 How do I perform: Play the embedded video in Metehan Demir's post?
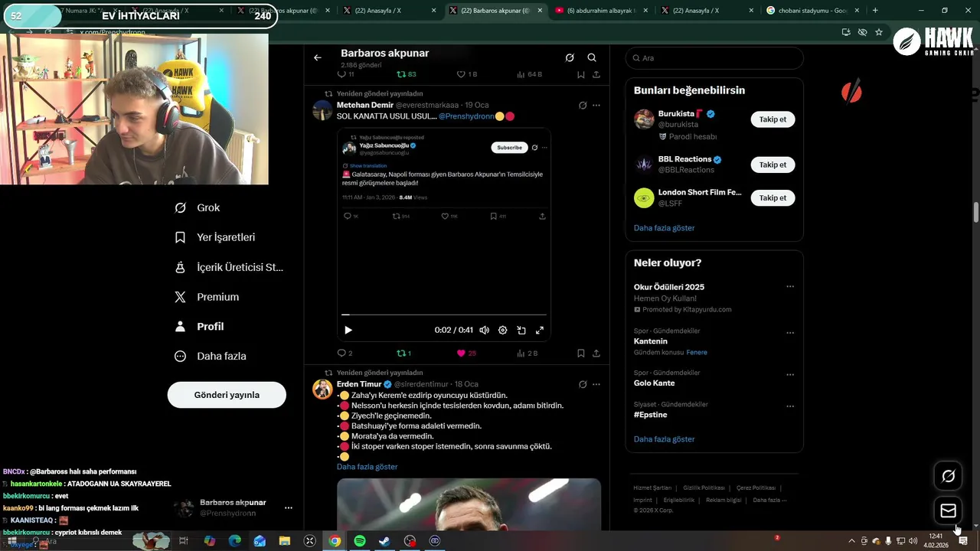(348, 330)
